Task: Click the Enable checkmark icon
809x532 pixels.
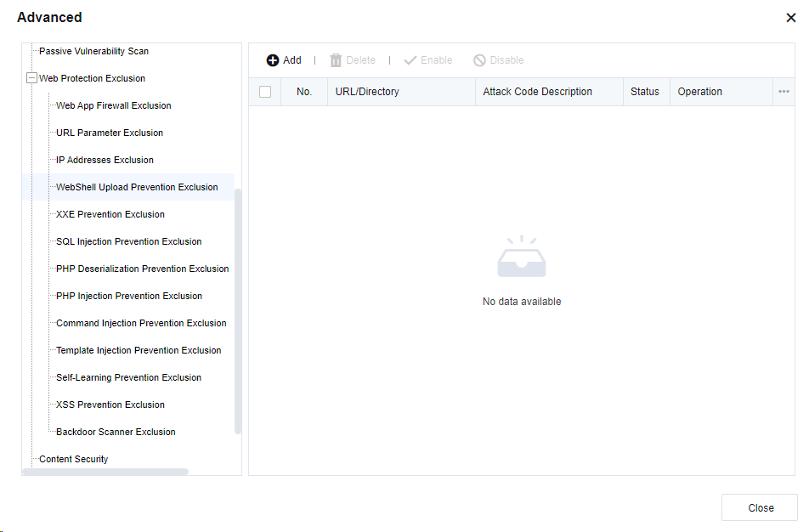Action: pyautogui.click(x=410, y=60)
